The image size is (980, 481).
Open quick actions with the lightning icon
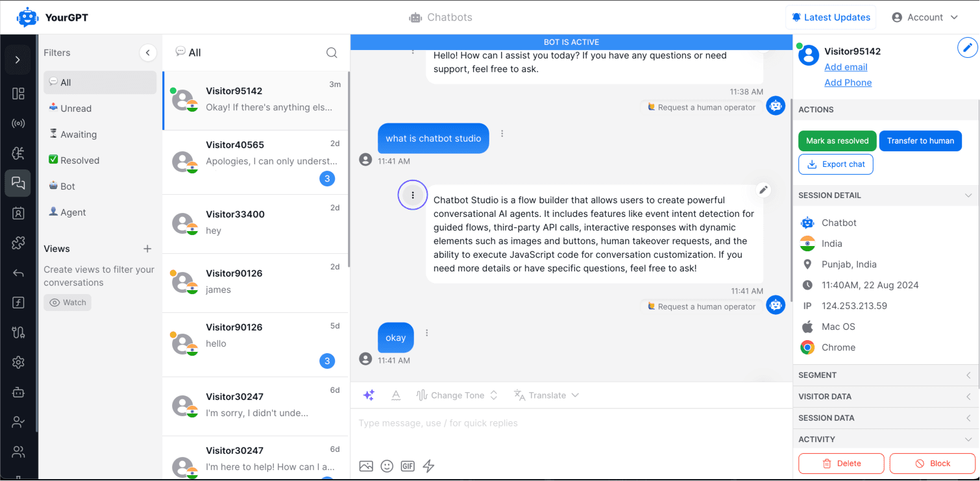click(427, 466)
